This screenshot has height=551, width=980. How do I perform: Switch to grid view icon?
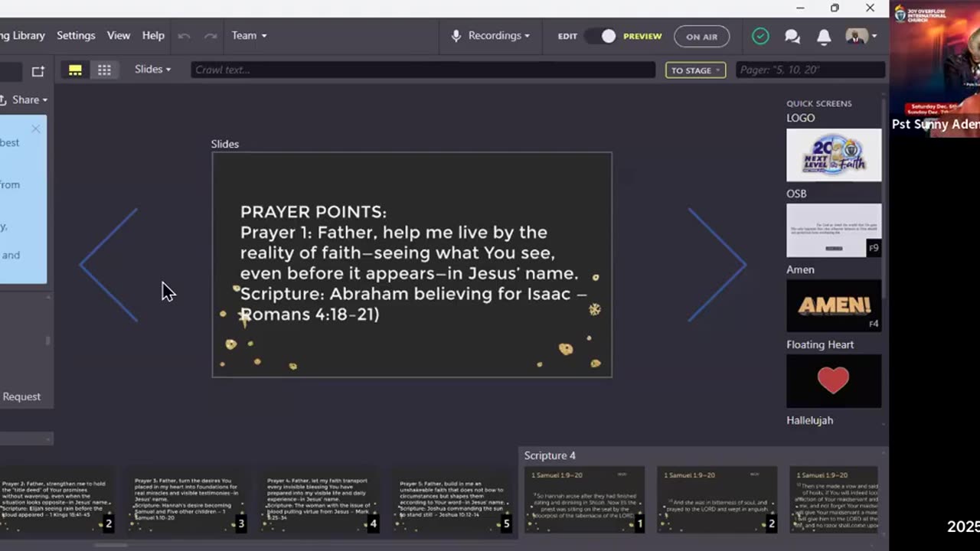104,70
